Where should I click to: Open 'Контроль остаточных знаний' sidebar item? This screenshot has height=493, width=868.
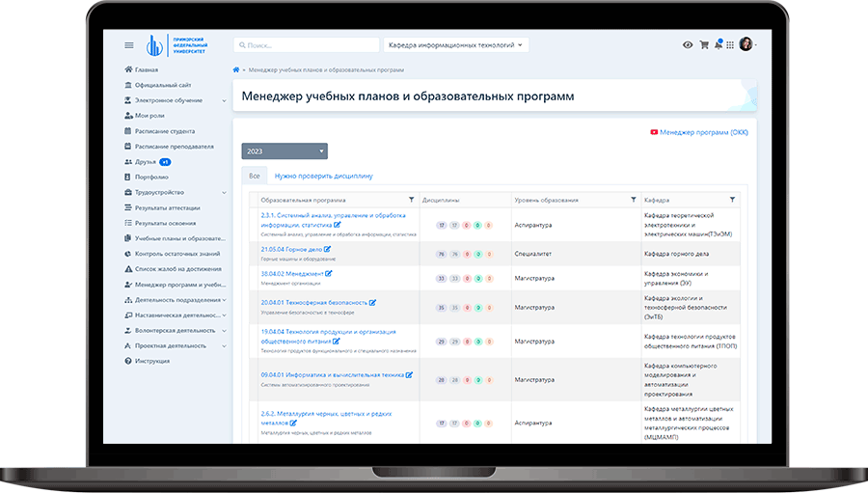tap(173, 254)
